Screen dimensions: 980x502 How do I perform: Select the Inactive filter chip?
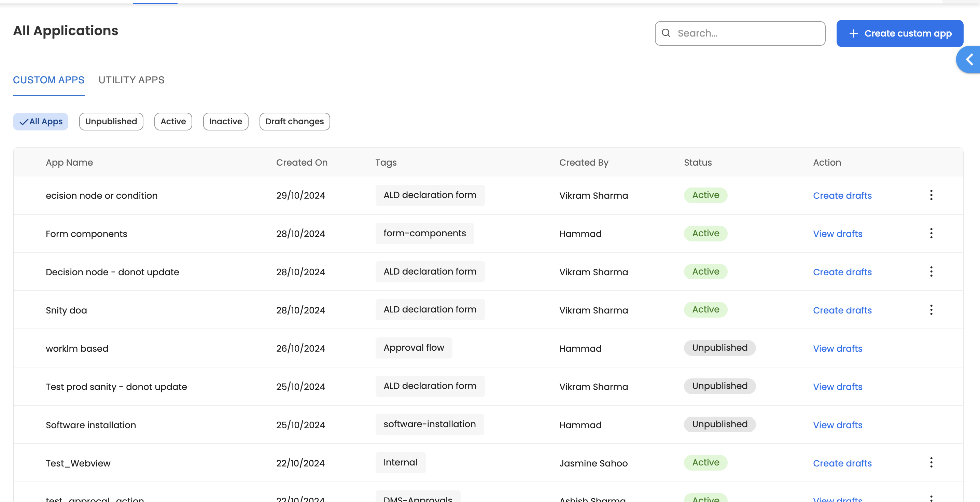(x=226, y=122)
